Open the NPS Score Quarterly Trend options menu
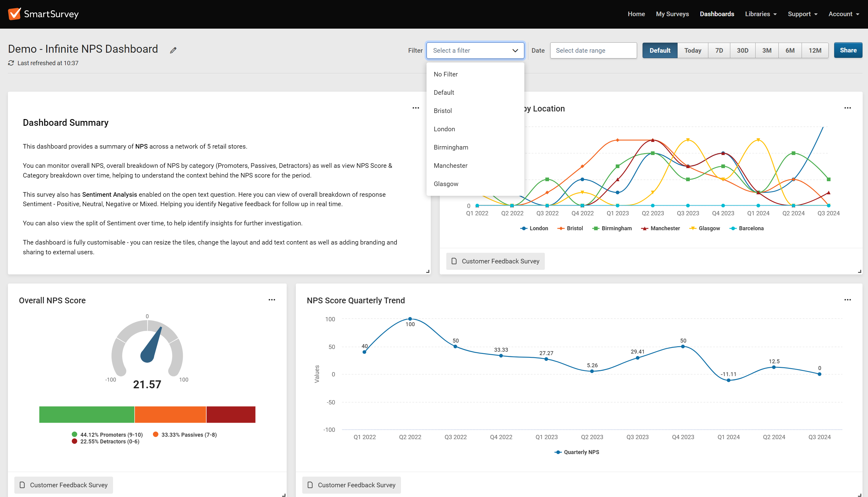The width and height of the screenshot is (868, 497). click(x=848, y=299)
